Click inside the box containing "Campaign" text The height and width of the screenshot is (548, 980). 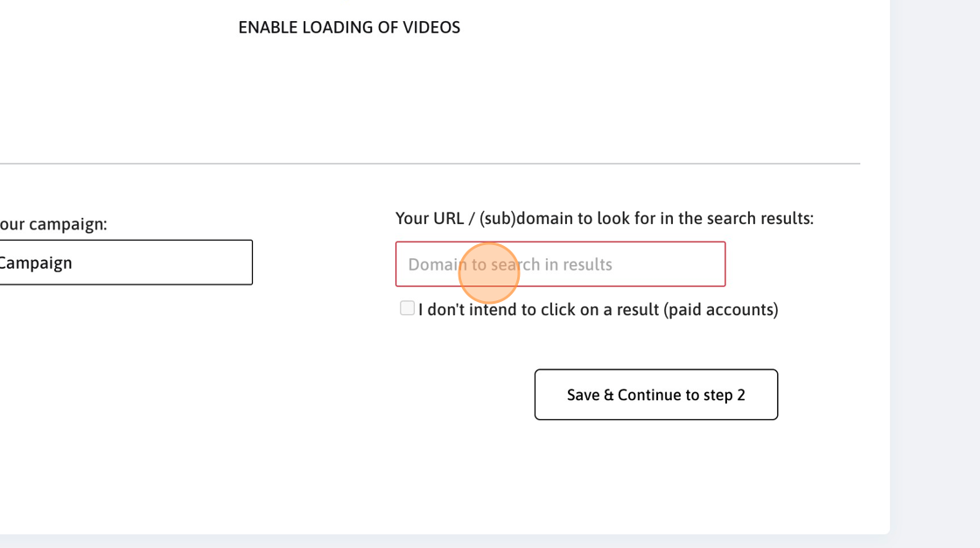(x=125, y=262)
